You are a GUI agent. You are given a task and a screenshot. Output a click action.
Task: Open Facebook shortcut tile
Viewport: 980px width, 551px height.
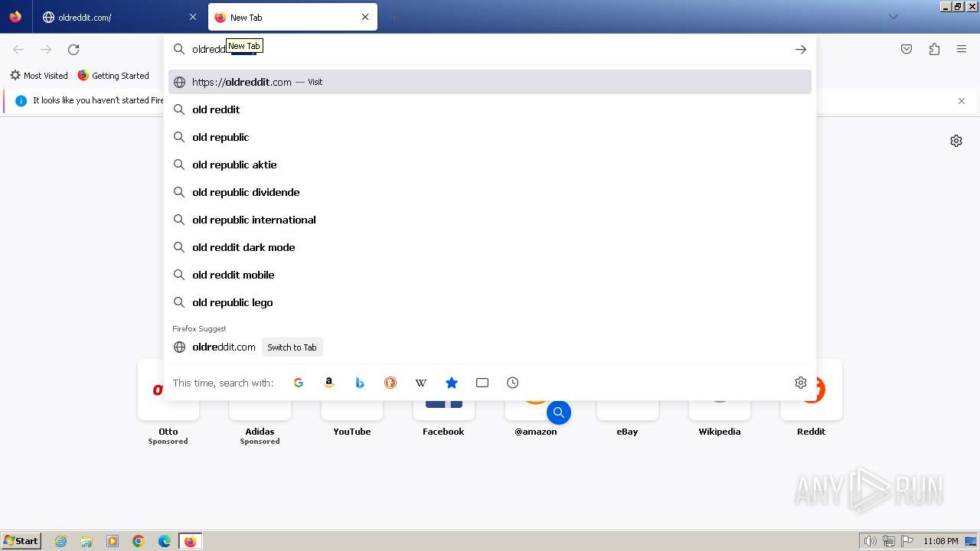[444, 403]
